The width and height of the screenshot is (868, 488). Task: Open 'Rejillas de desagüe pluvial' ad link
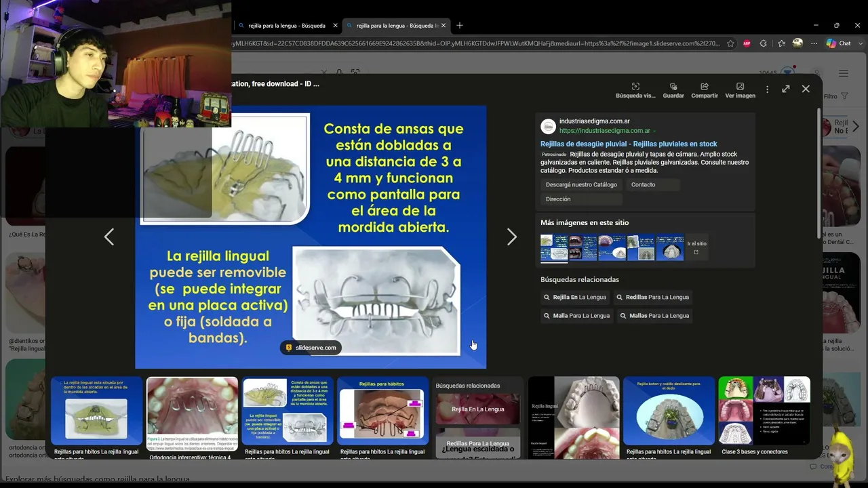[629, 144]
